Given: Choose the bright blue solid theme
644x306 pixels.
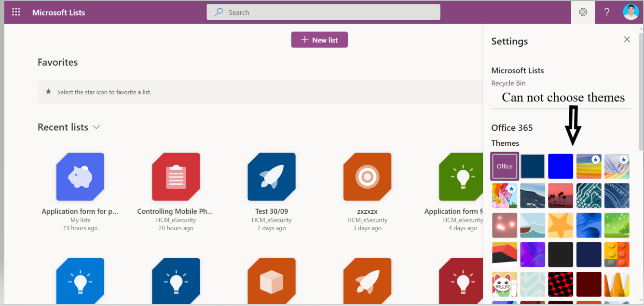Looking at the screenshot, I should click(x=561, y=167).
